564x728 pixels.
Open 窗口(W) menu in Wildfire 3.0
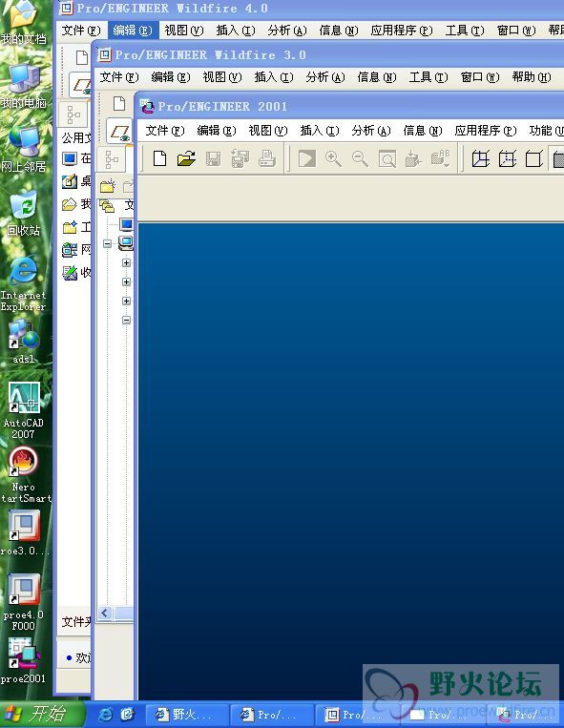click(x=480, y=76)
